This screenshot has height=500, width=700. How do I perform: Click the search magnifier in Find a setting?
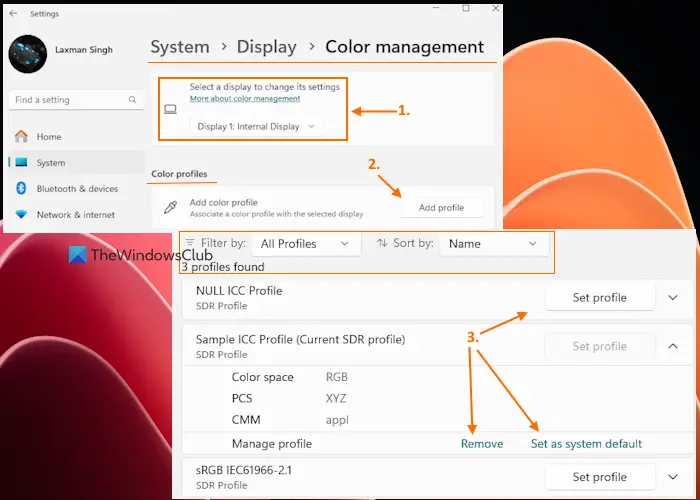pyautogui.click(x=132, y=100)
